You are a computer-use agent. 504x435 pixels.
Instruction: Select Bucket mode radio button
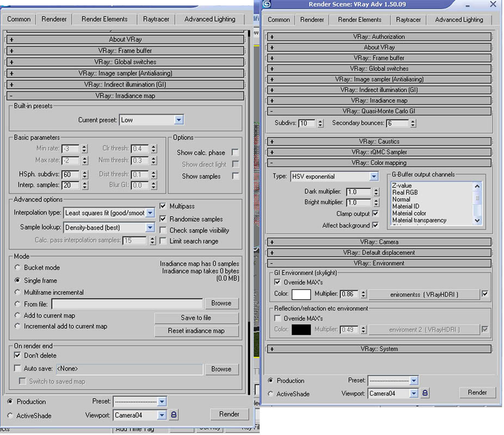pos(17,268)
